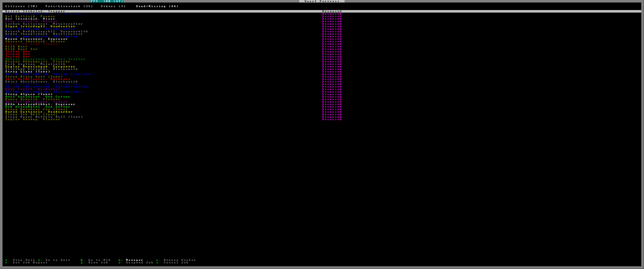Open the Manager option
Screen dimensions: 644x269
(131, 260)
